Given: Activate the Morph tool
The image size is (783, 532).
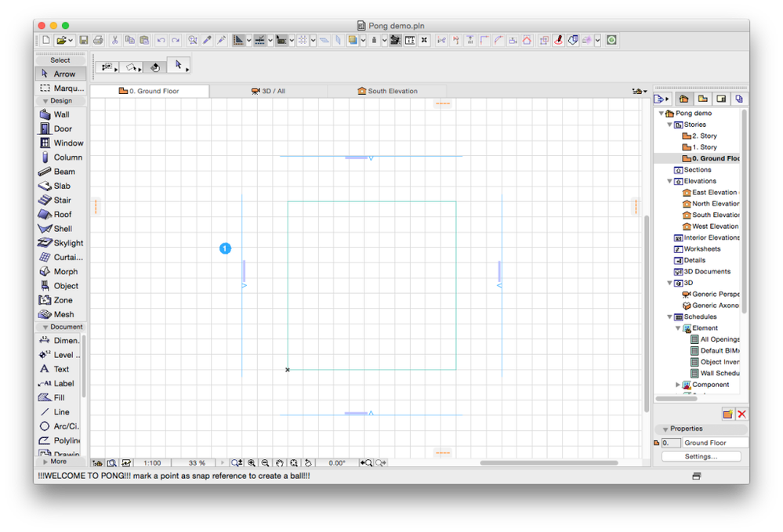Looking at the screenshot, I should pos(60,272).
